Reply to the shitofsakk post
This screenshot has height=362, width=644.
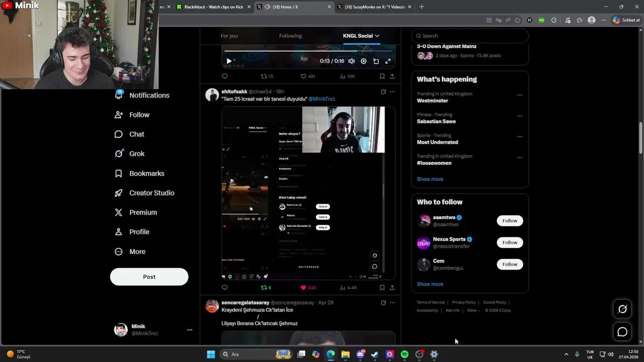tap(225, 288)
